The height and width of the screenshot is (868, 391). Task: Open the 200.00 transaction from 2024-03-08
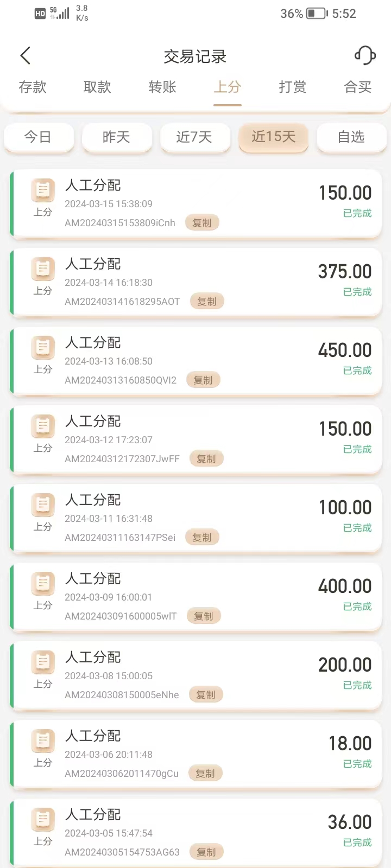196,675
